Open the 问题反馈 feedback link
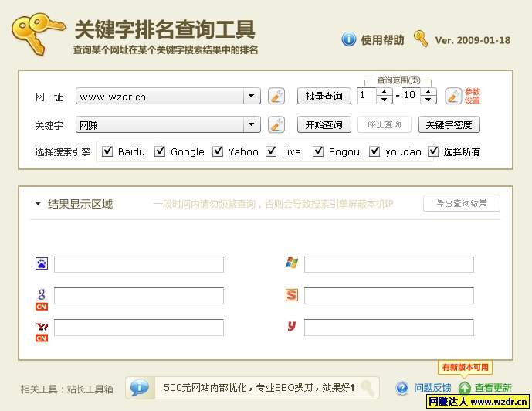 coord(432,388)
